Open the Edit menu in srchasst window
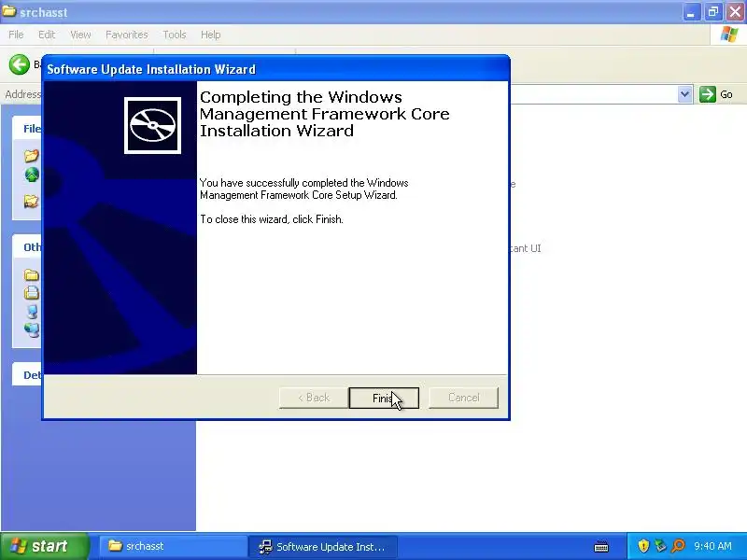 pyautogui.click(x=47, y=35)
